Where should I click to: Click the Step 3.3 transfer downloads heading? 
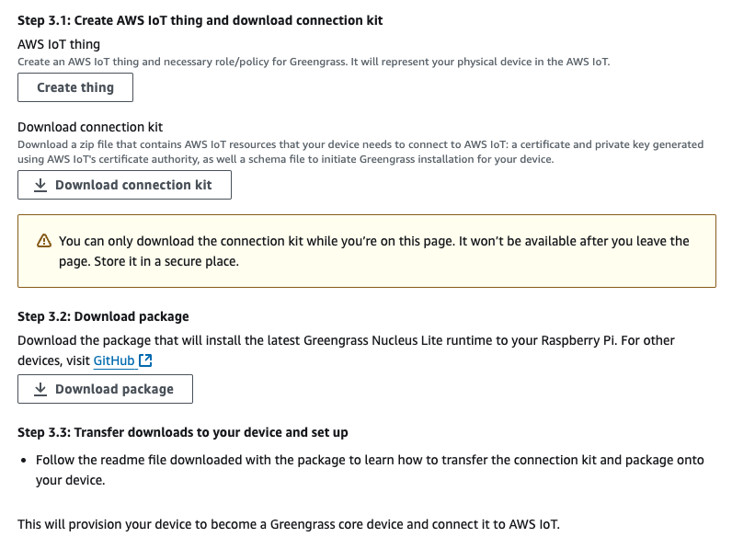click(182, 432)
